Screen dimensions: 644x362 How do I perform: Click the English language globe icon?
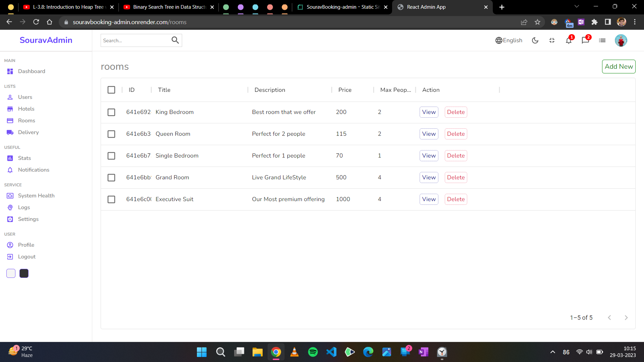[x=499, y=41]
